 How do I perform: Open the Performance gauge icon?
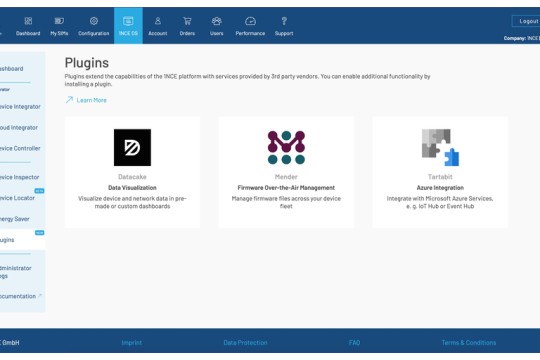coord(250,21)
